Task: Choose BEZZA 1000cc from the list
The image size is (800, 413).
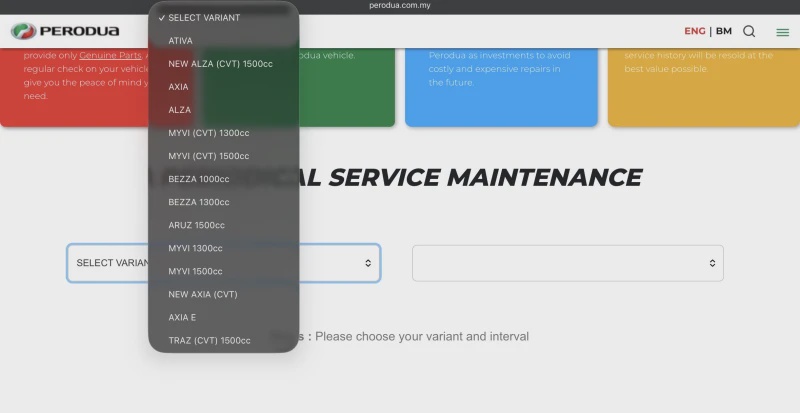Action: [x=223, y=179]
